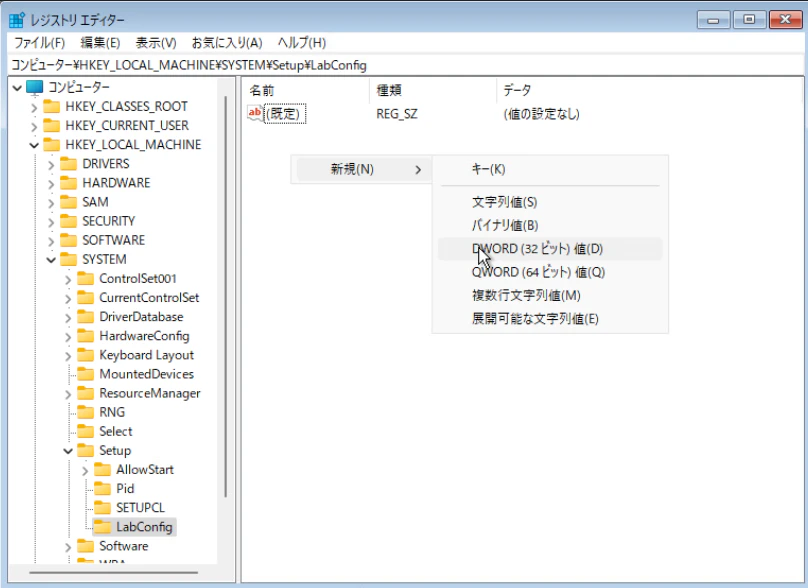Collapse the コンピューター root node

tap(17, 88)
